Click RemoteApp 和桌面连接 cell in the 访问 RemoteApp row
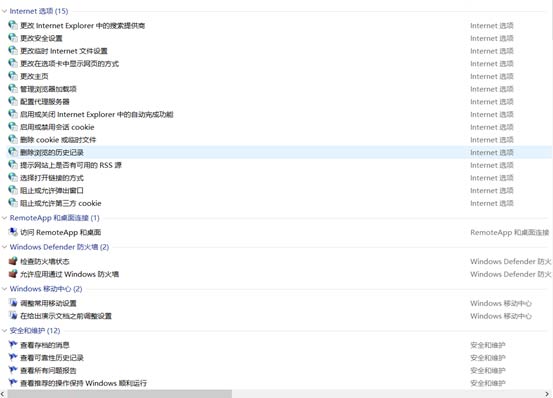553x398 pixels. pos(510,232)
